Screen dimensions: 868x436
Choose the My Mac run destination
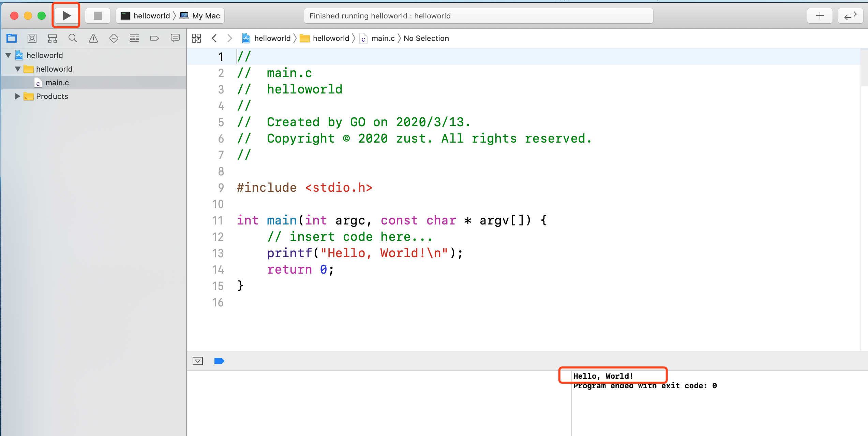(200, 16)
